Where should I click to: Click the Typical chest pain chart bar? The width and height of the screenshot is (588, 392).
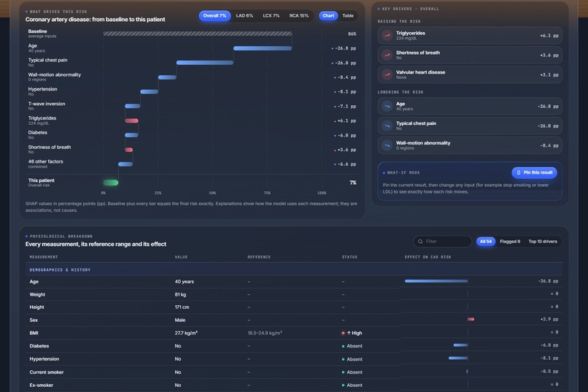tap(205, 63)
